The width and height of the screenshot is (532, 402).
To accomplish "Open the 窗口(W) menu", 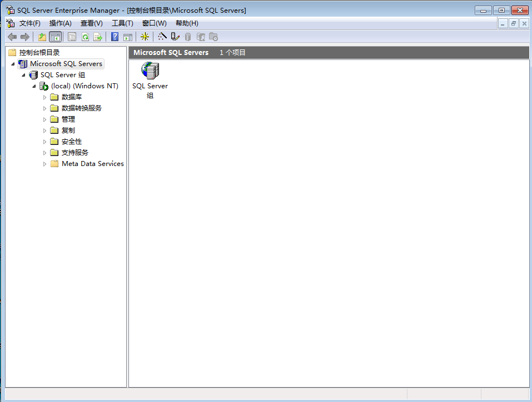I will [x=155, y=23].
